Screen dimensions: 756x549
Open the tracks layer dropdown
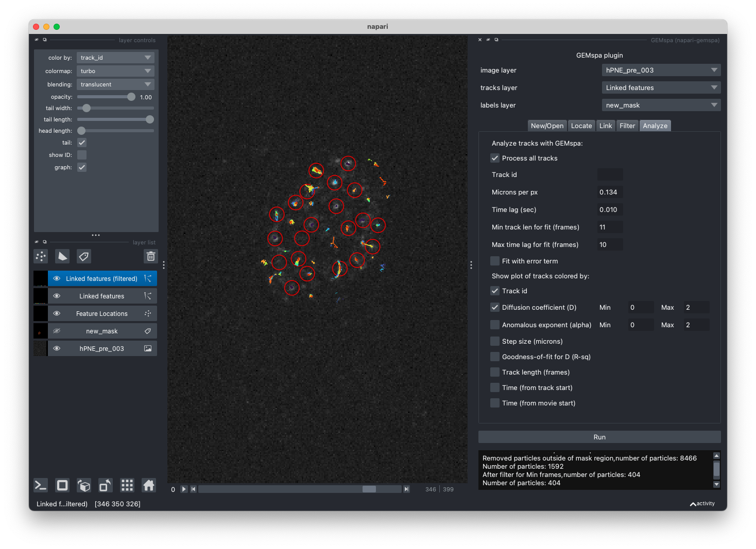tap(661, 87)
